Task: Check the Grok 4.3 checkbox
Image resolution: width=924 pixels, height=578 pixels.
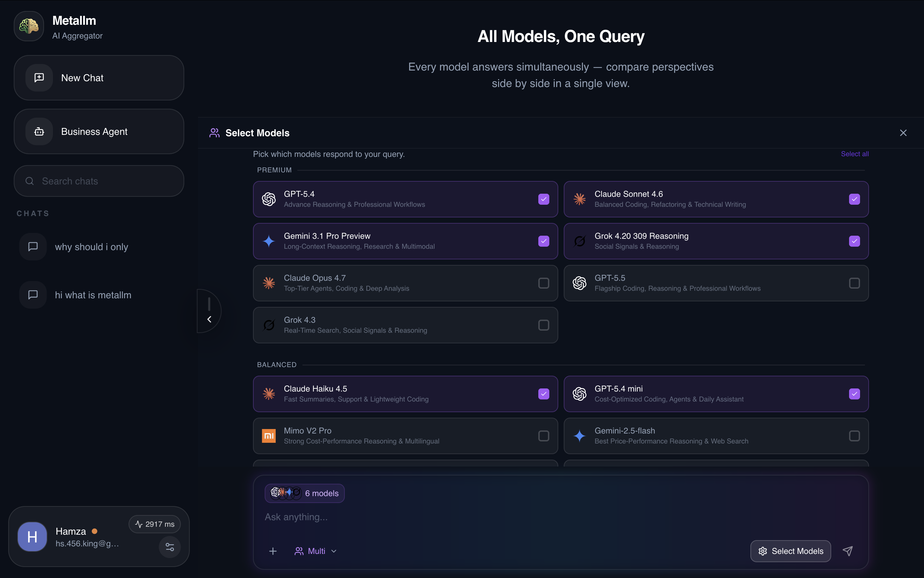Action: [544, 325]
